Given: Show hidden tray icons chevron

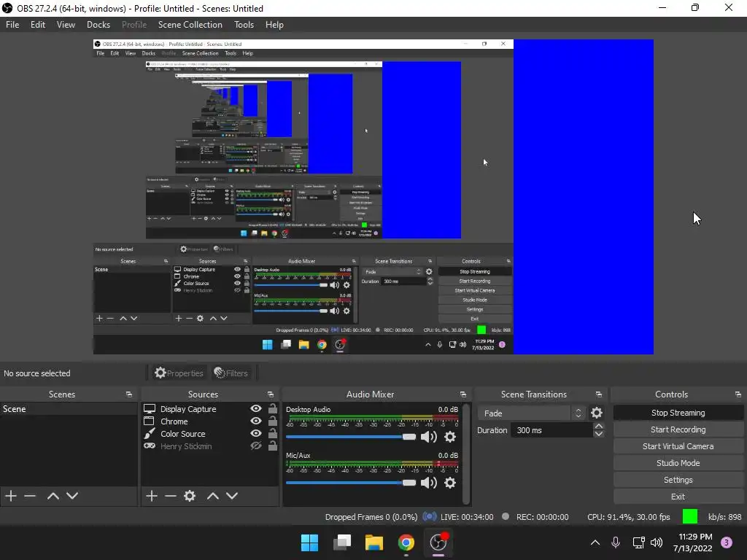Looking at the screenshot, I should (x=595, y=542).
